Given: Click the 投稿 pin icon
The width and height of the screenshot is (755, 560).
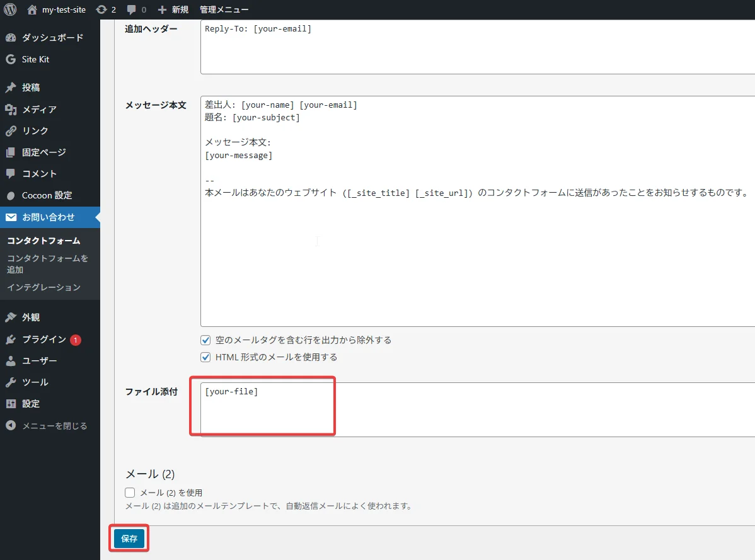Looking at the screenshot, I should 11,88.
